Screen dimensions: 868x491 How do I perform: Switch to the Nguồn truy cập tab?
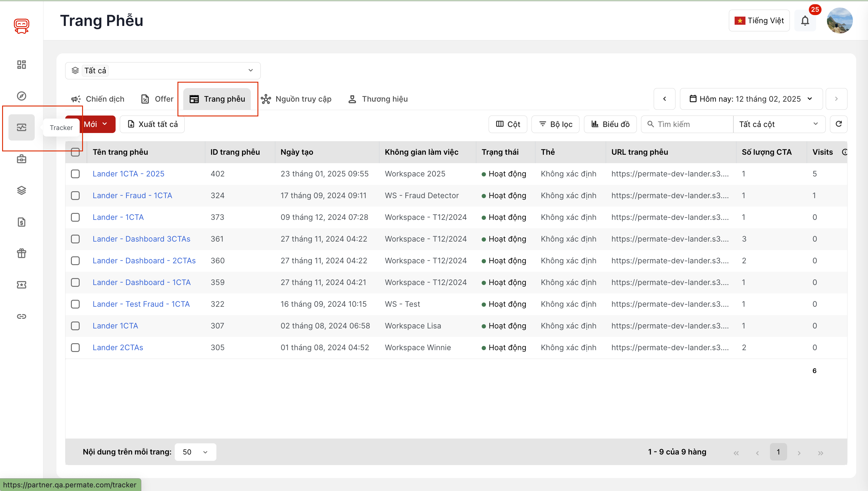pyautogui.click(x=296, y=99)
